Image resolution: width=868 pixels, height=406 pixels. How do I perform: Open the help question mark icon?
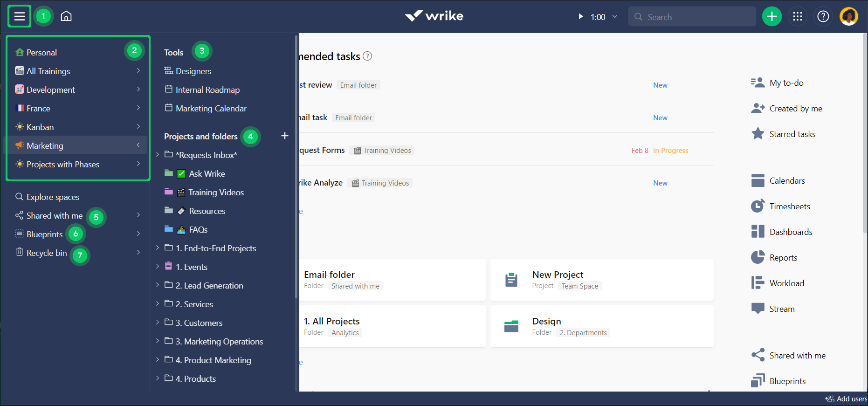[823, 17]
